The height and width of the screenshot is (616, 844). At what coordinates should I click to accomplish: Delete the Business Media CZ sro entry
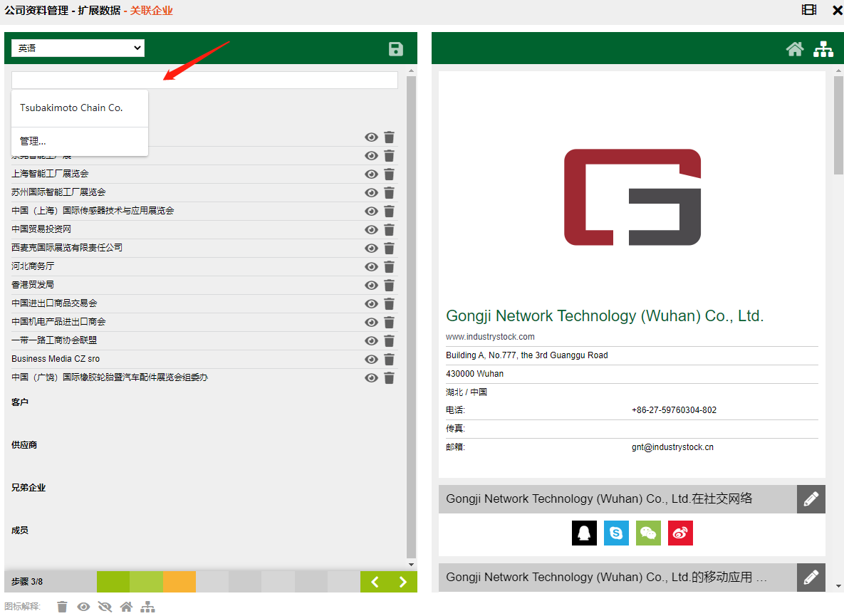pos(389,359)
